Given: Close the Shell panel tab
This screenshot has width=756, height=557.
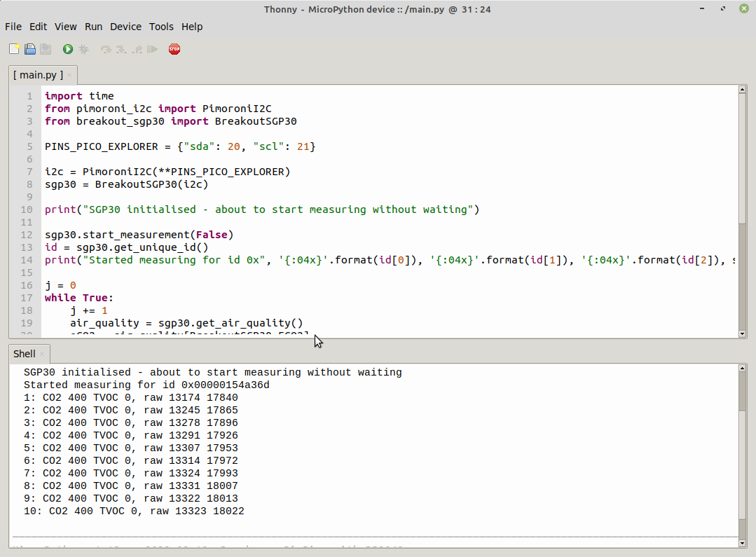Looking at the screenshot, I should tap(42, 355).
